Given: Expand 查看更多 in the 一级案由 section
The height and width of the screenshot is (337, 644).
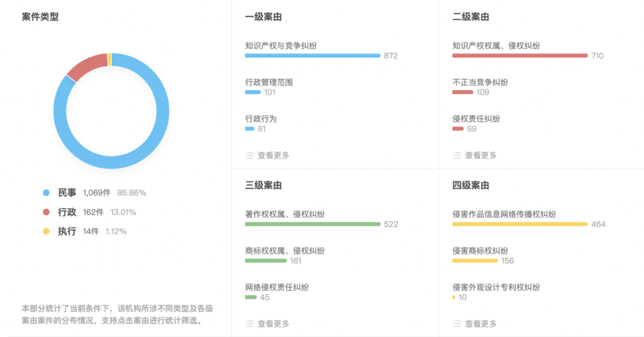Looking at the screenshot, I should pyautogui.click(x=274, y=155).
